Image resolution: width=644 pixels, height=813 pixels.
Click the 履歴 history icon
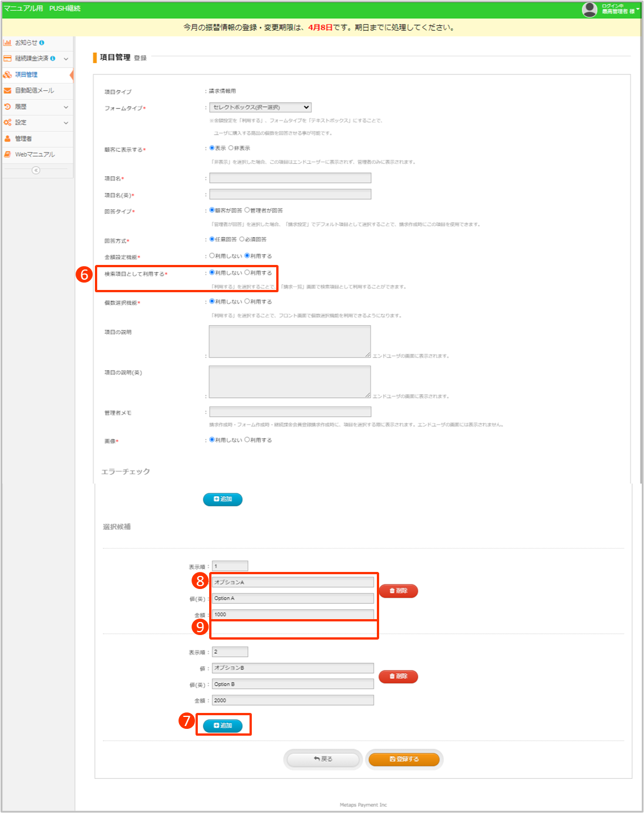(7, 106)
